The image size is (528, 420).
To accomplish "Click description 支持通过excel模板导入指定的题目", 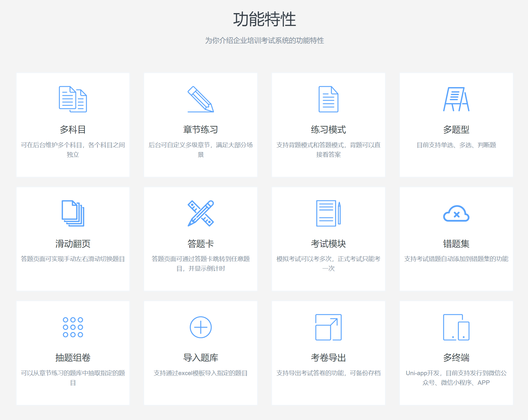I will coord(201,373).
